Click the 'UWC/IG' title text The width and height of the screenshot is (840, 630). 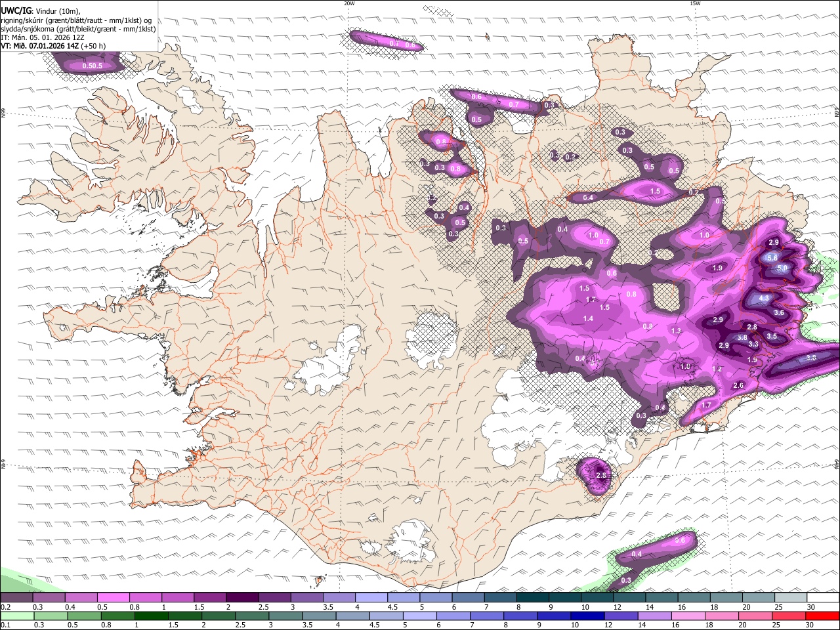[15, 11]
